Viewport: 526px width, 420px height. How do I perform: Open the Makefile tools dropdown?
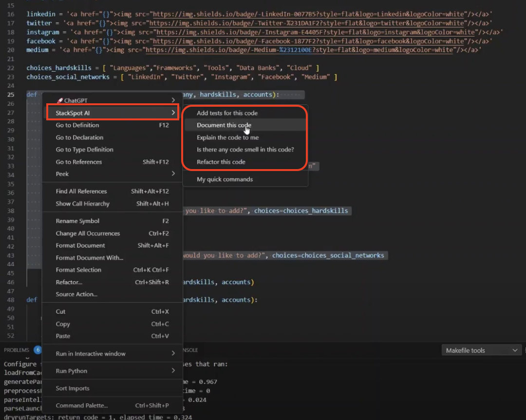click(x=481, y=350)
